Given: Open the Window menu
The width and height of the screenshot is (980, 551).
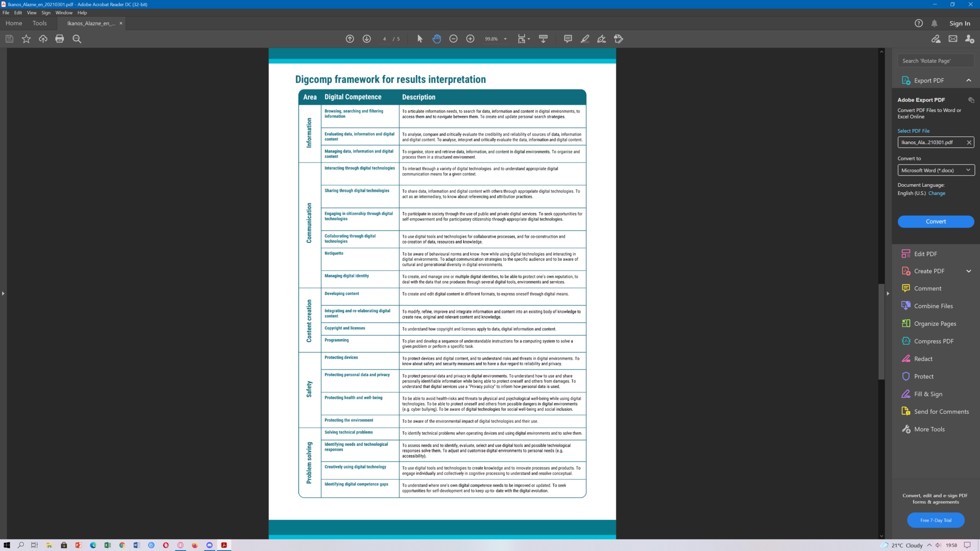Looking at the screenshot, I should click(64, 13).
